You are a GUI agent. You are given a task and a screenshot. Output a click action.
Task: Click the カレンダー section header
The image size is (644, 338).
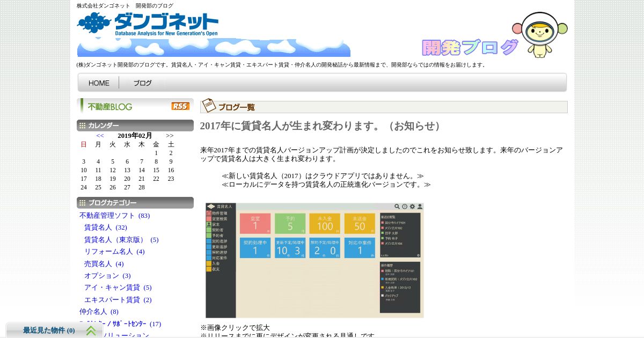pos(135,126)
